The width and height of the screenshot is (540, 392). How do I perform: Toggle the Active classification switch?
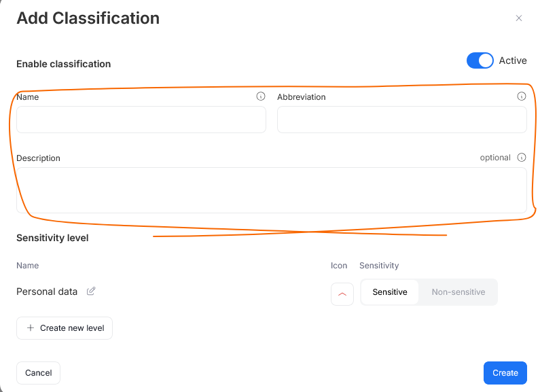pos(480,60)
